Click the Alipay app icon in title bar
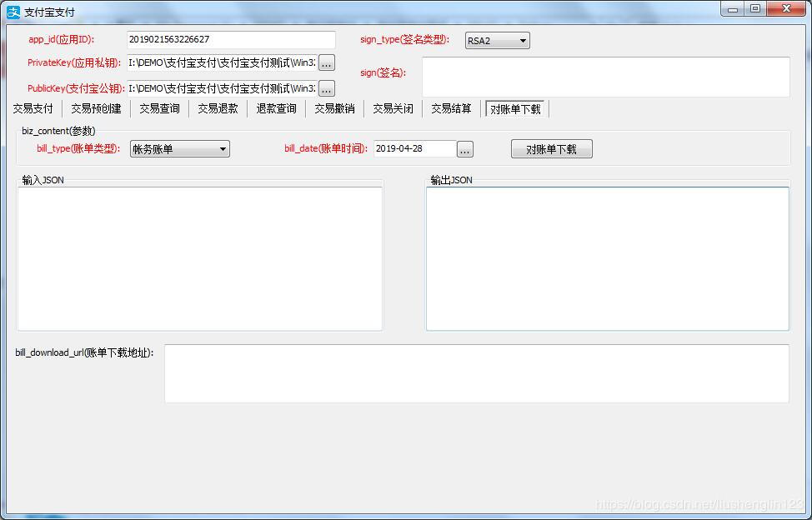 click(13, 12)
